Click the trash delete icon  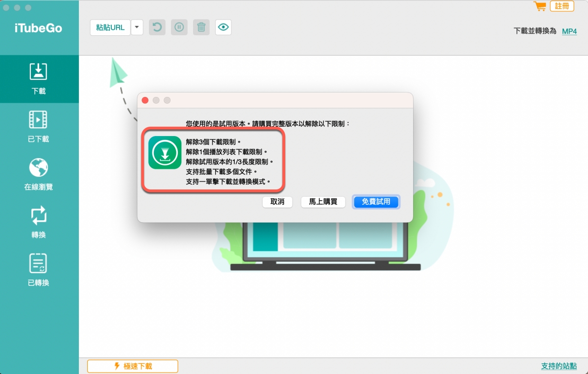201,27
